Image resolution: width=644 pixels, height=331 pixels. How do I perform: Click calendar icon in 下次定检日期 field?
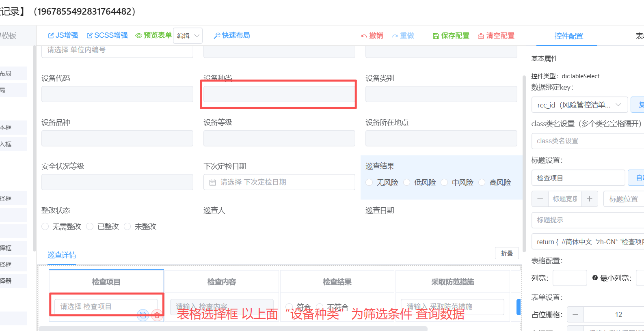tap(212, 183)
